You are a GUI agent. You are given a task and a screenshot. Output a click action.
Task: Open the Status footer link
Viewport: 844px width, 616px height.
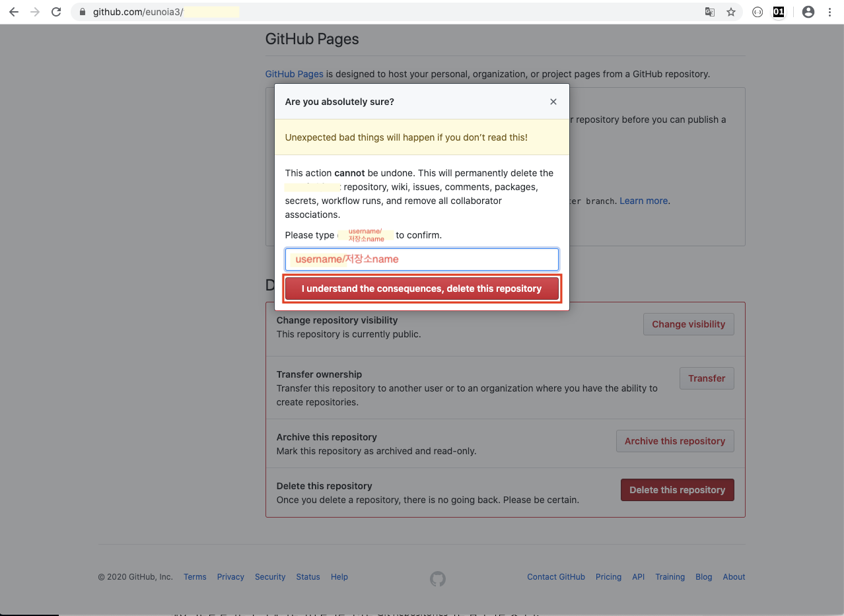click(308, 577)
